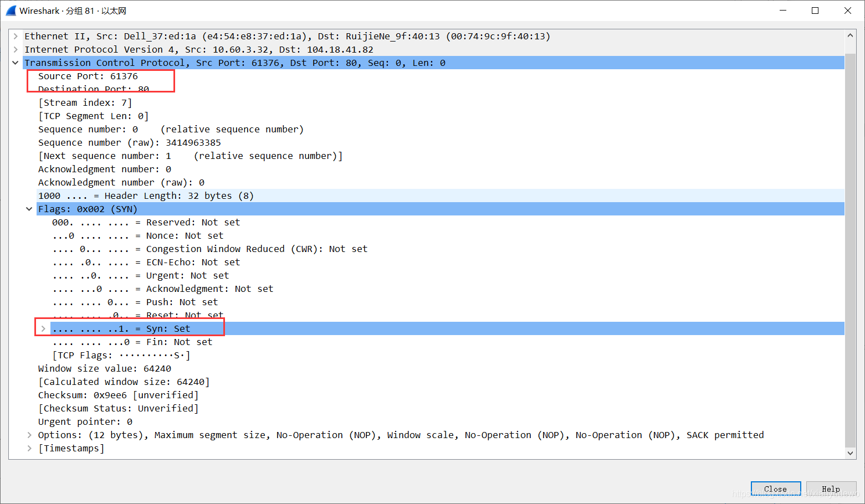Image resolution: width=865 pixels, height=504 pixels.
Task: Close window with the title bar X
Action: click(x=848, y=11)
